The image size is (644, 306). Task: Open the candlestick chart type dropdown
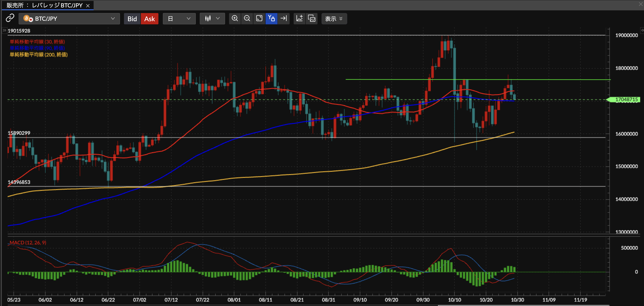coord(212,18)
